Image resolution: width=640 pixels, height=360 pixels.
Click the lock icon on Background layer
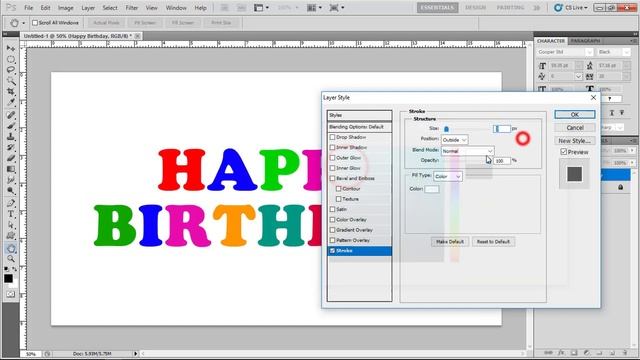pyautogui.click(x=620, y=187)
